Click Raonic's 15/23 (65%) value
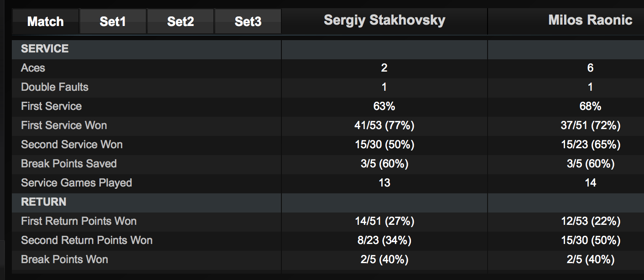This screenshot has width=644, height=280. [x=590, y=145]
